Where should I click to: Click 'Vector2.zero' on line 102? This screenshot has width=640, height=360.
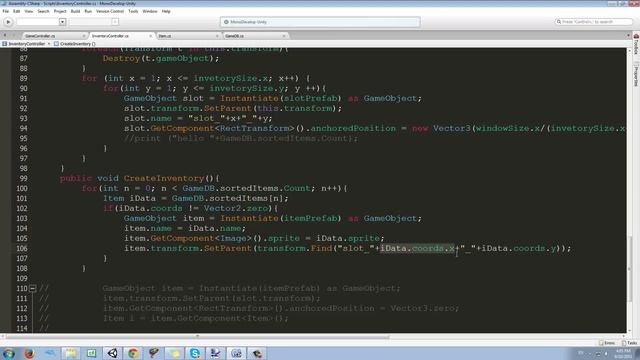click(x=236, y=209)
